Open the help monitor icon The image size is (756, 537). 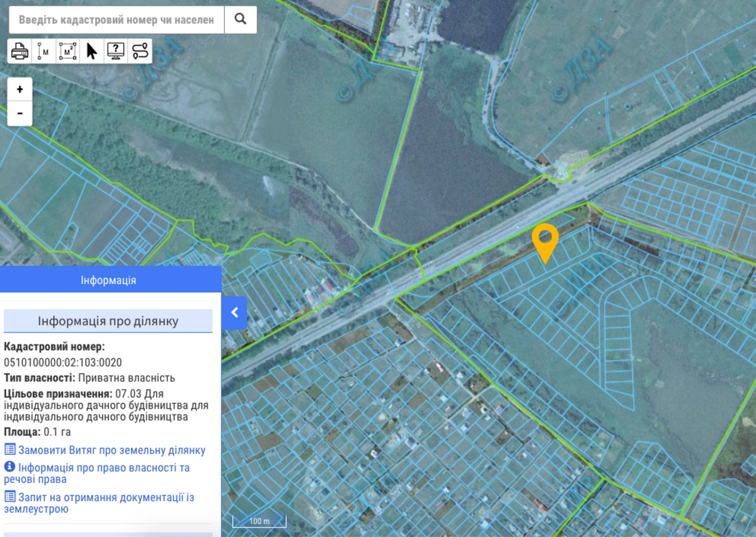[x=115, y=51]
